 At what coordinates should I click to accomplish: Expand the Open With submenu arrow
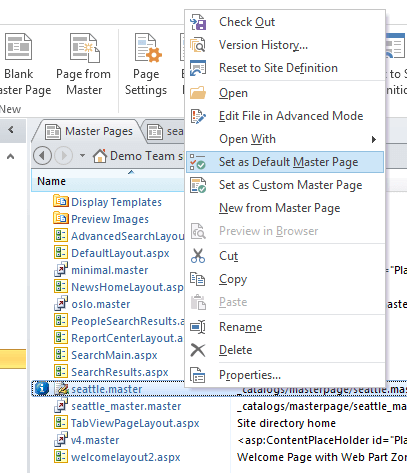pos(374,139)
